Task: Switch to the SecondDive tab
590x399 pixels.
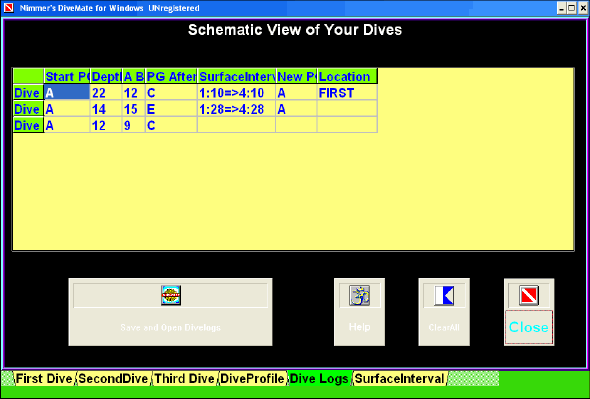Action: point(113,378)
